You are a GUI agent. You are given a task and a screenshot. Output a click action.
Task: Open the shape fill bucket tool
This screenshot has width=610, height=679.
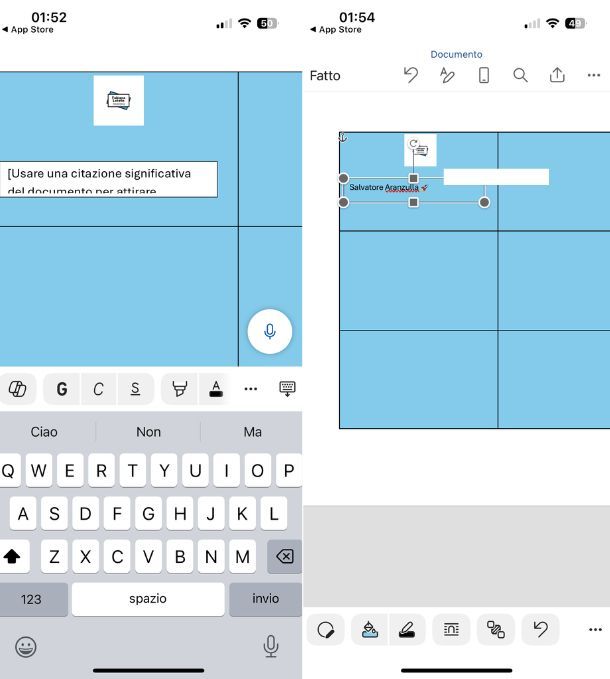point(370,629)
